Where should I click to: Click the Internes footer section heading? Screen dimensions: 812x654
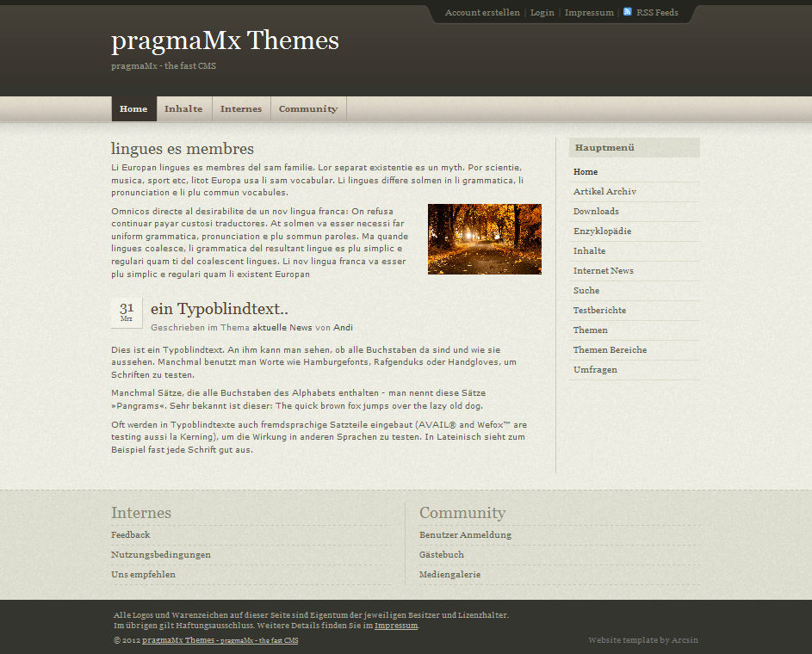click(x=141, y=513)
